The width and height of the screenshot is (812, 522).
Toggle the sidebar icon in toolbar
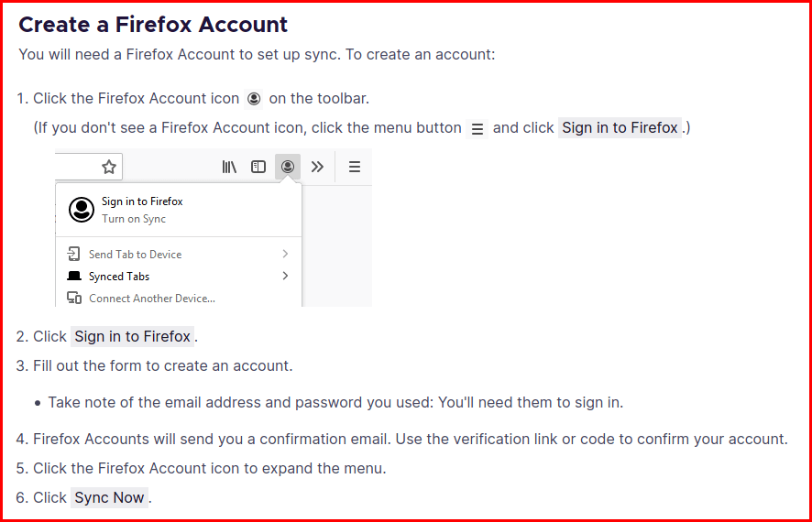click(258, 167)
